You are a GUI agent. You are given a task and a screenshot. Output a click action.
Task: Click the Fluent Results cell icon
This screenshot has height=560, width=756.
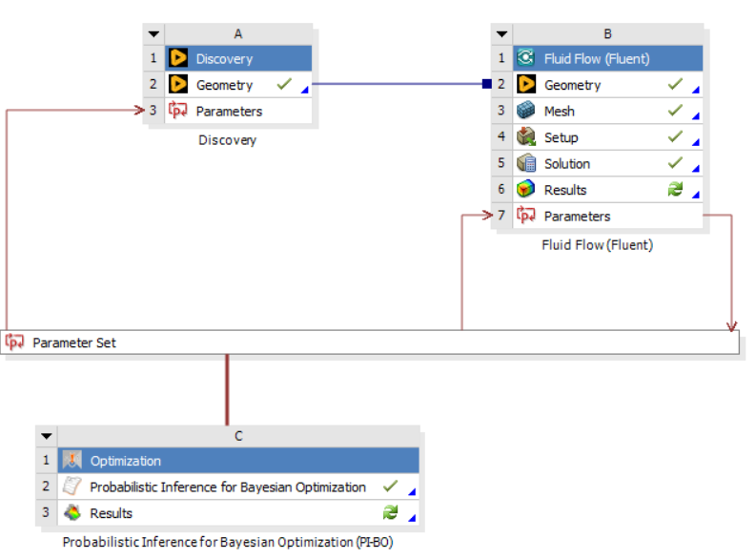(526, 190)
